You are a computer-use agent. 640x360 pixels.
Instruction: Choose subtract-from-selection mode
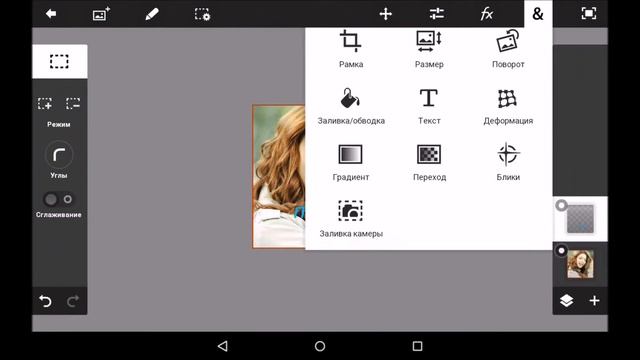73,104
